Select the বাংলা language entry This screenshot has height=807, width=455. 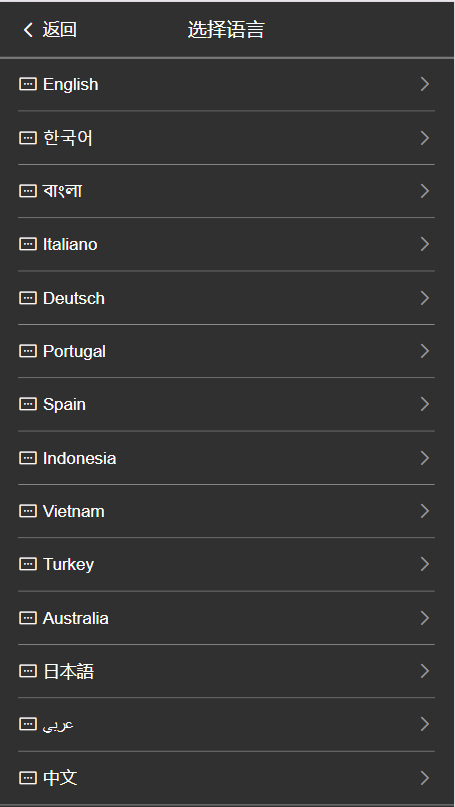point(226,191)
